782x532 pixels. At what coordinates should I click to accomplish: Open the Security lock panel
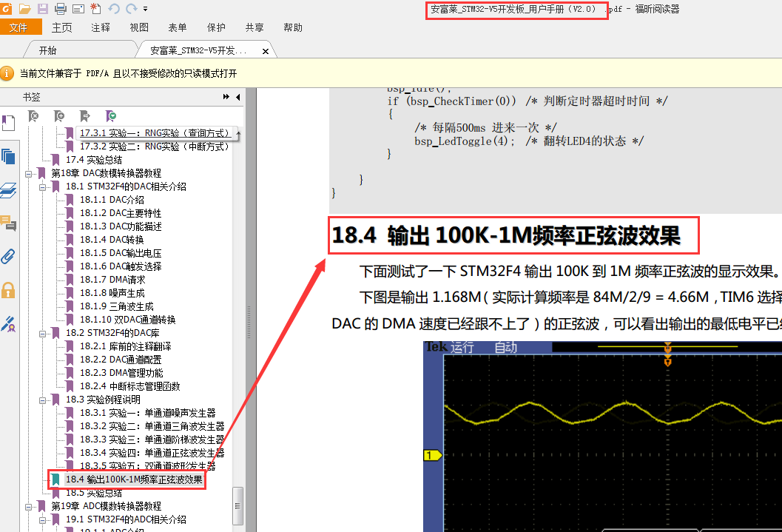pos(8,290)
